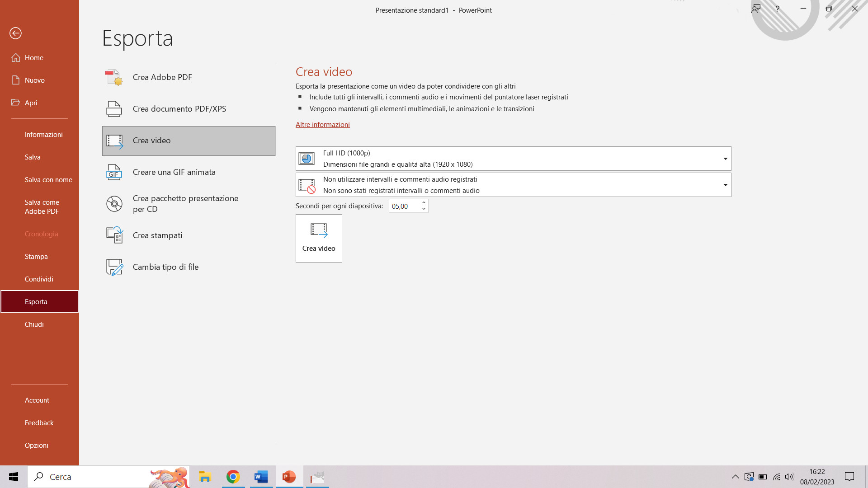
Task: Switch to the Stampa section
Action: 36,256
